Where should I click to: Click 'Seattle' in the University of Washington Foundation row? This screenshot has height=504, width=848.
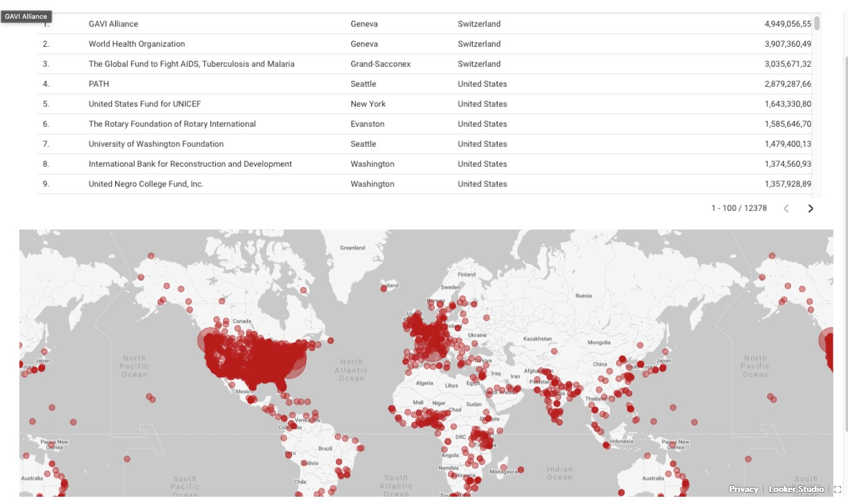363,144
